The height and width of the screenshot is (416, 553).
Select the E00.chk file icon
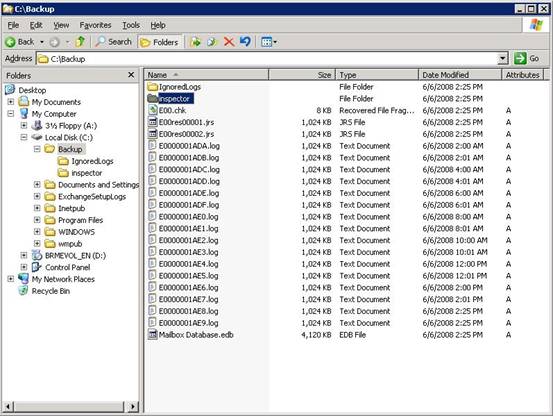click(152, 110)
